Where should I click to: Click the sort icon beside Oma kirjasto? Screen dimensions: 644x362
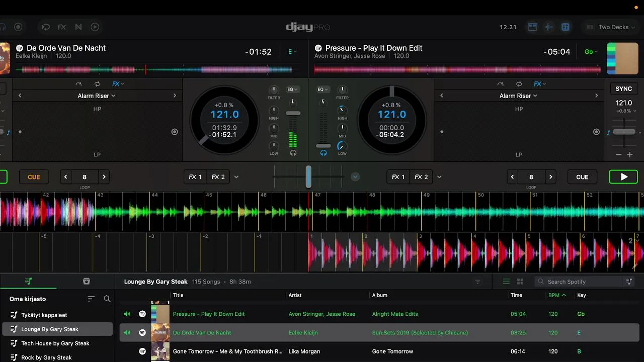pos(91,299)
